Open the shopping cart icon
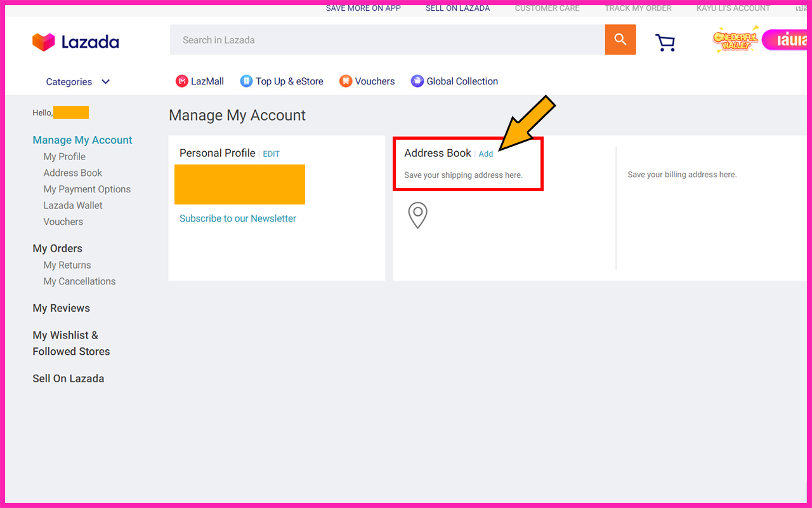Viewport: 812px width, 508px height. (x=665, y=42)
